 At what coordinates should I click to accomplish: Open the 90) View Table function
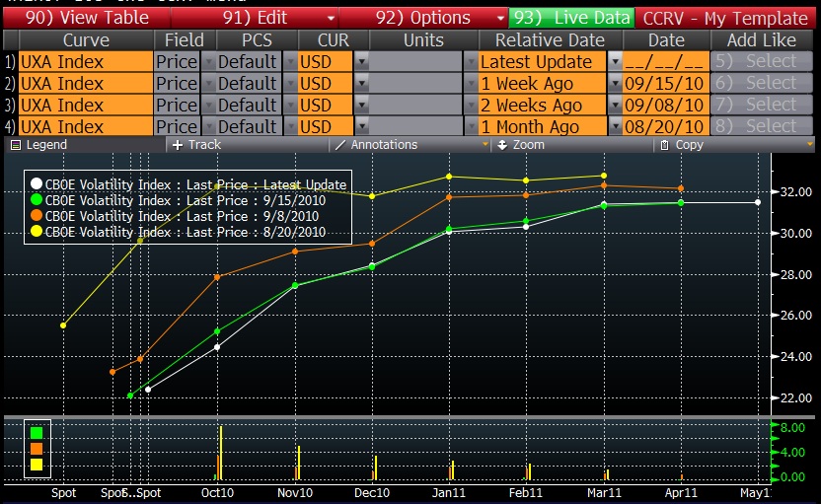pos(87,18)
